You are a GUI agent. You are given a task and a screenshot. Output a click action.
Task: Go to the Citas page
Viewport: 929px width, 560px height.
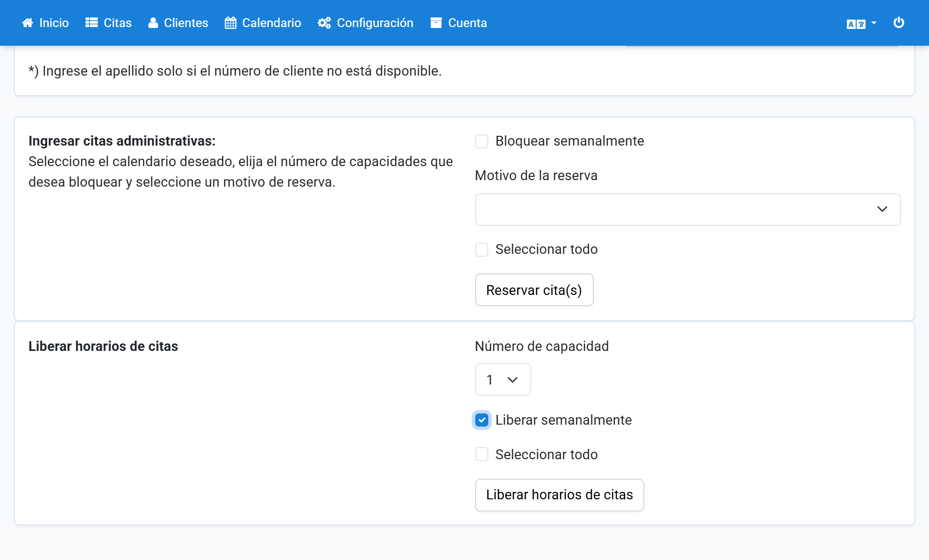[108, 23]
